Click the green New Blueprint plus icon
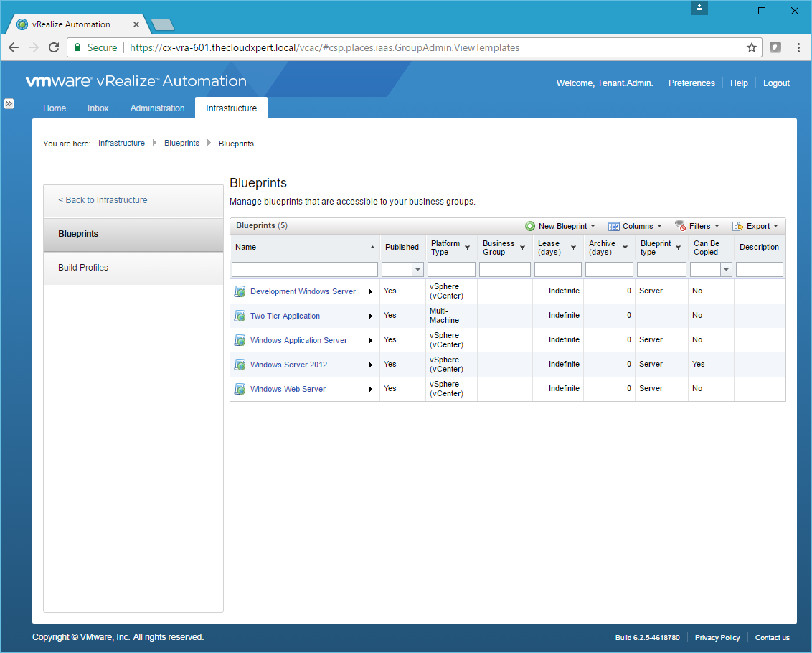This screenshot has width=812, height=653. click(530, 226)
